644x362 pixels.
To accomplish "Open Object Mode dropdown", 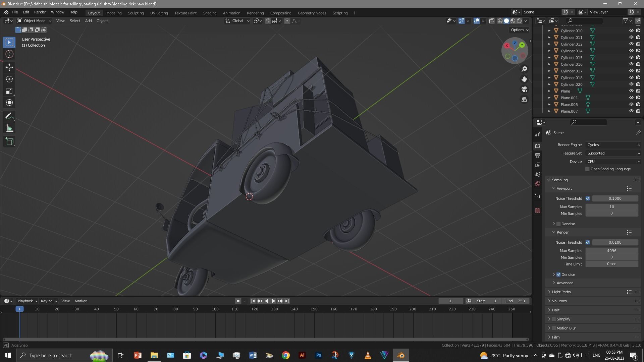I will (34, 21).
